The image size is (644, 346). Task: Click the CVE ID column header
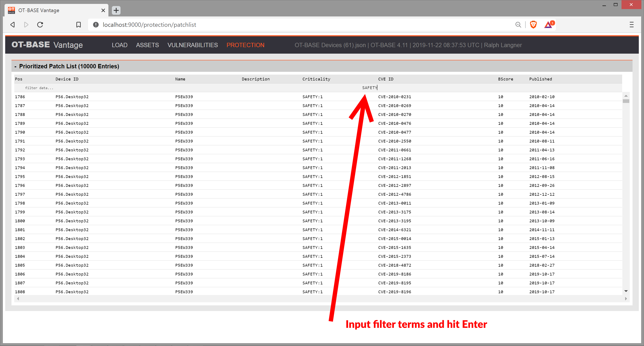(386, 79)
